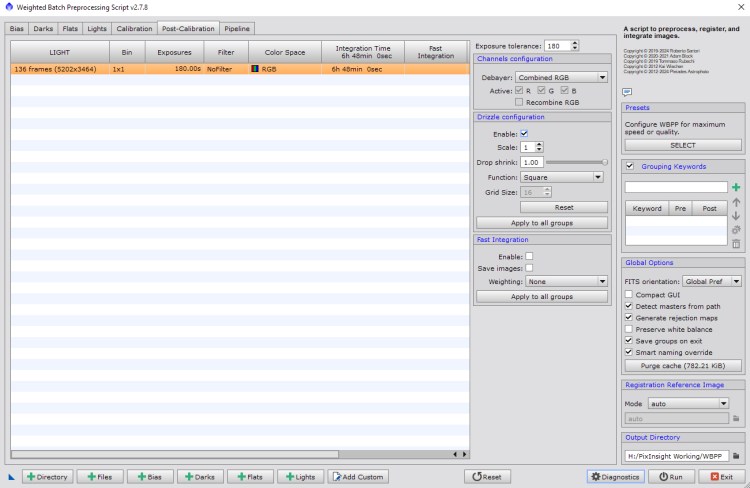Screen dimensions: 750x488
Task: Click the Diagnostics gear button
Action: click(615, 477)
